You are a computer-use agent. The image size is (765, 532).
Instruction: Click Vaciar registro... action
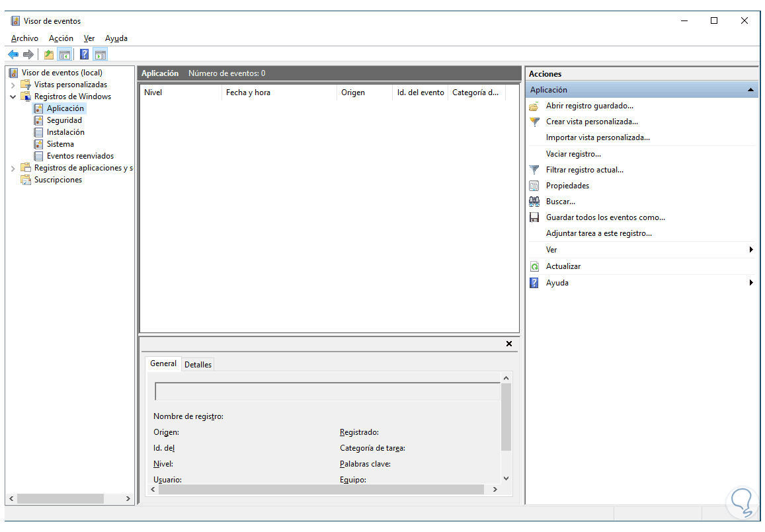point(573,154)
